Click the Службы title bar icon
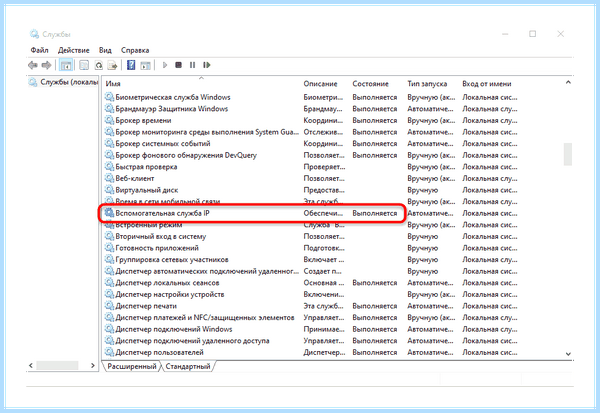The image size is (600, 413). [34, 34]
